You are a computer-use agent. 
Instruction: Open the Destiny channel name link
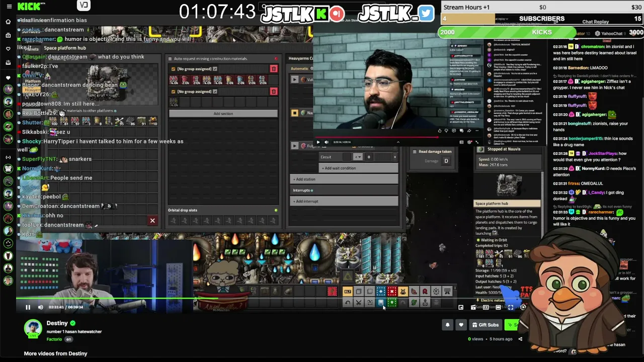click(x=57, y=323)
